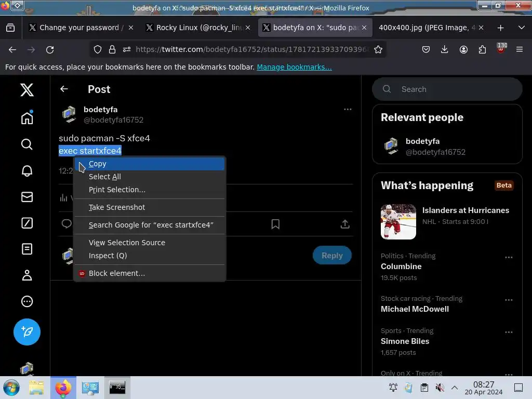
Task: Click the Firefox URL address bar
Action: click(252, 49)
